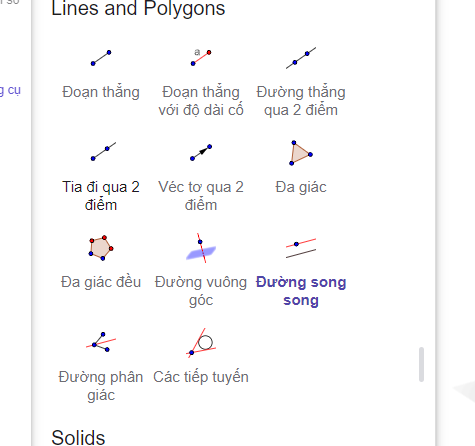Choose the tangents tool icon
The height and width of the screenshot is (446, 475).
click(x=201, y=343)
